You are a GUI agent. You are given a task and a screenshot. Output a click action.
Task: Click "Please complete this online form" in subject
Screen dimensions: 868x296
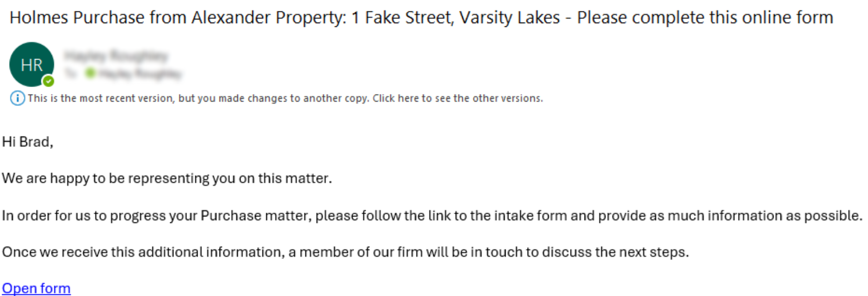705,18
